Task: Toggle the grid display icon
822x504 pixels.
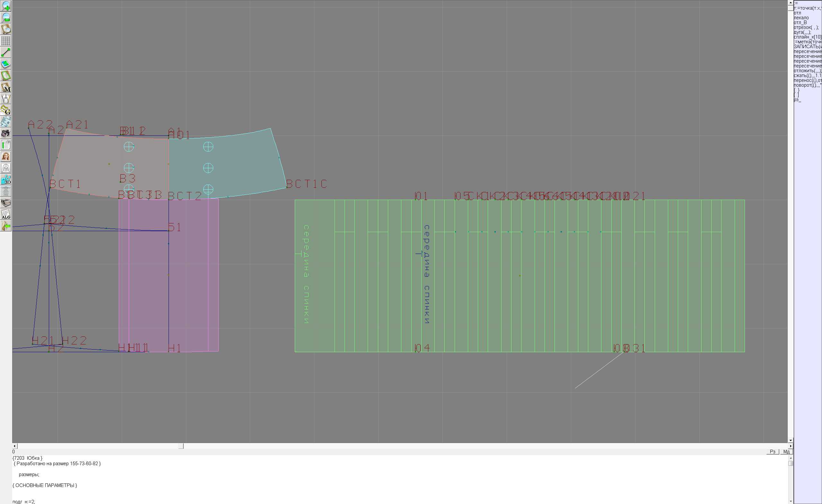Action: [x=6, y=41]
